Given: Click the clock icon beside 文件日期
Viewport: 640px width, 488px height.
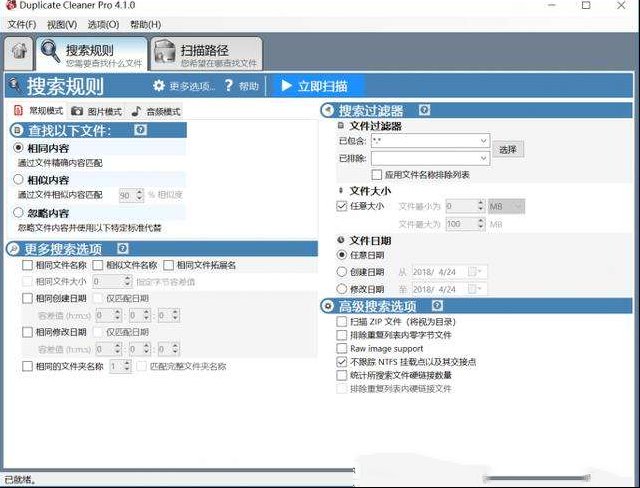Looking at the screenshot, I should click(x=341, y=240).
